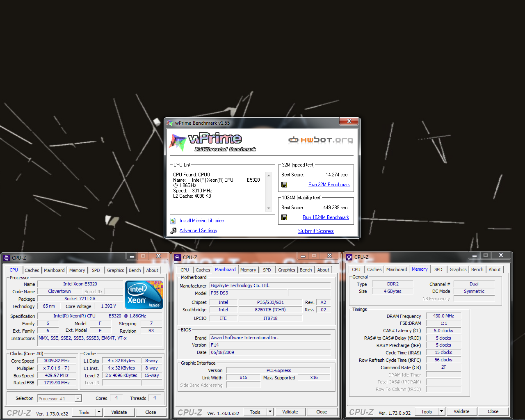Switch to Caches tab in left CPU-Z

(32, 270)
